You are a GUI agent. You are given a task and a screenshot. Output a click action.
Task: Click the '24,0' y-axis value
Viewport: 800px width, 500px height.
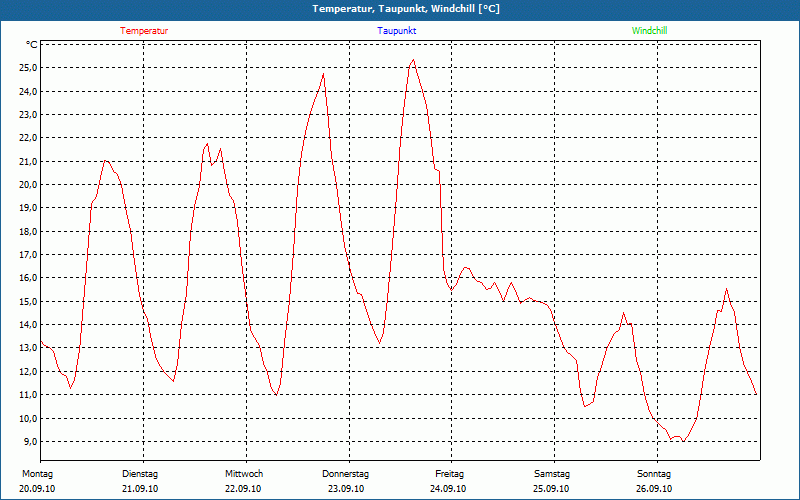28,91
